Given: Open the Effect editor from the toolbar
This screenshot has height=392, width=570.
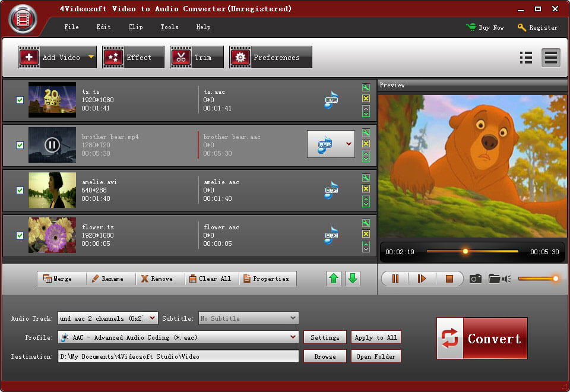Looking at the screenshot, I should click(x=133, y=57).
